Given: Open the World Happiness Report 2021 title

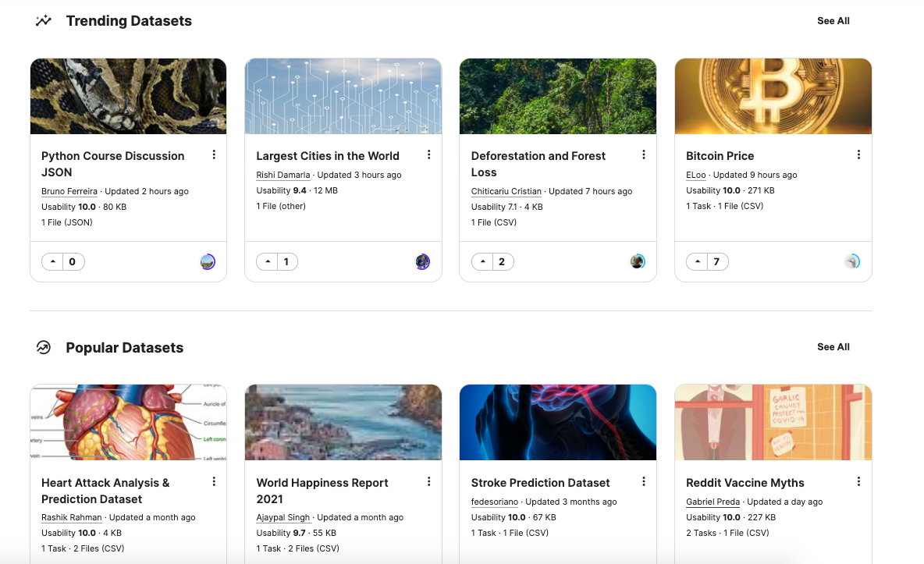Looking at the screenshot, I should pos(322,491).
